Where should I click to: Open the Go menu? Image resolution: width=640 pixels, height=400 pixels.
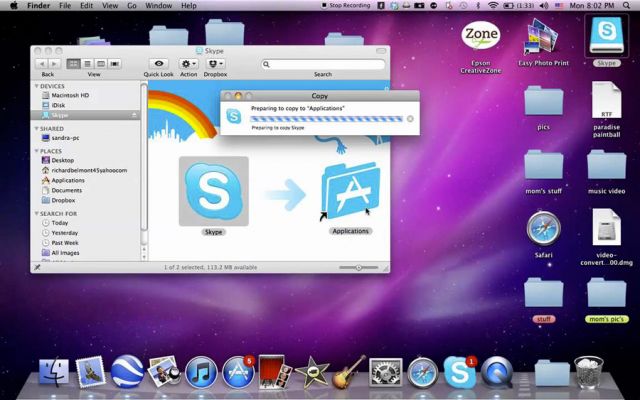(x=131, y=5)
